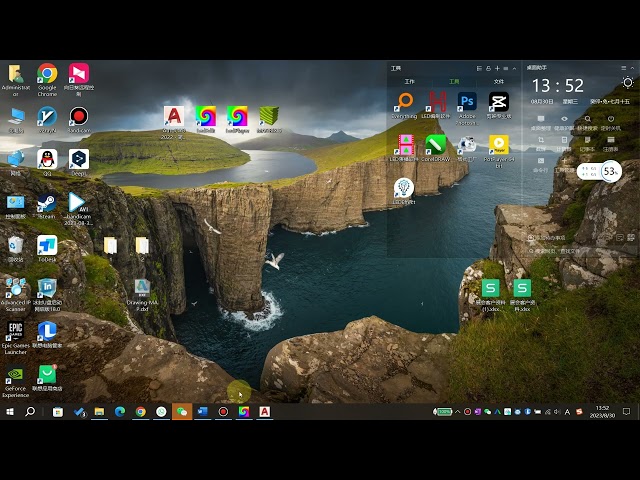The width and height of the screenshot is (640, 480).
Task: Launch Everything search from the tools panel
Action: tap(404, 102)
